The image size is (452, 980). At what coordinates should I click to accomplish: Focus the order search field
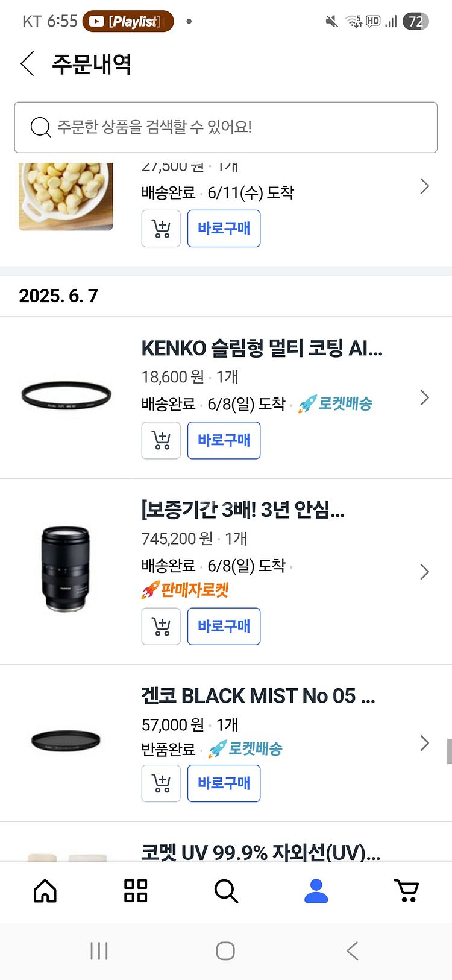click(x=226, y=127)
